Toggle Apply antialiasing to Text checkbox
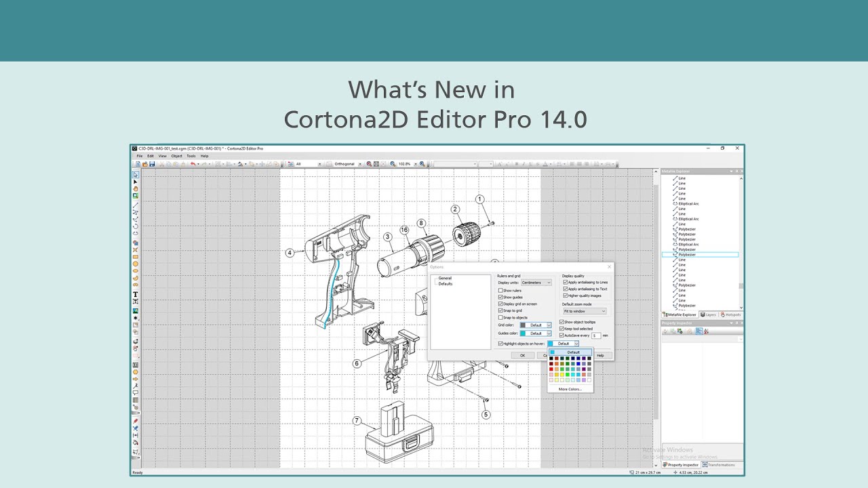868x488 pixels. tap(565, 289)
